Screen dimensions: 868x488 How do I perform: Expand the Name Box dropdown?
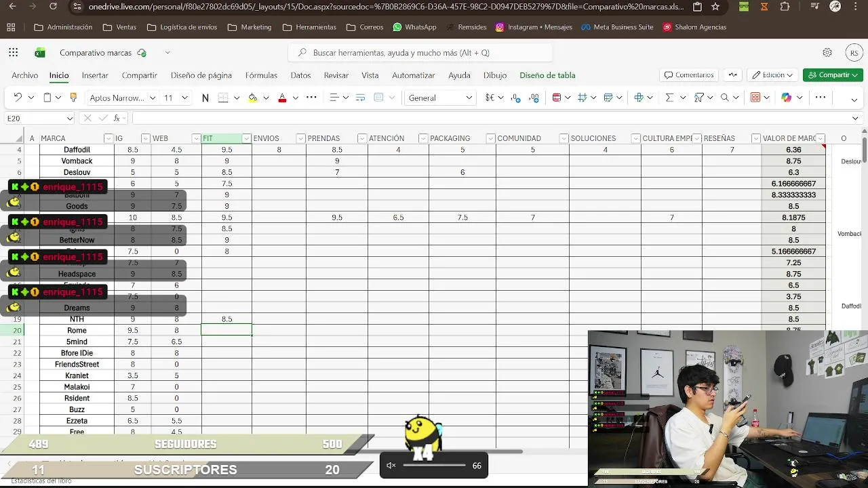68,118
